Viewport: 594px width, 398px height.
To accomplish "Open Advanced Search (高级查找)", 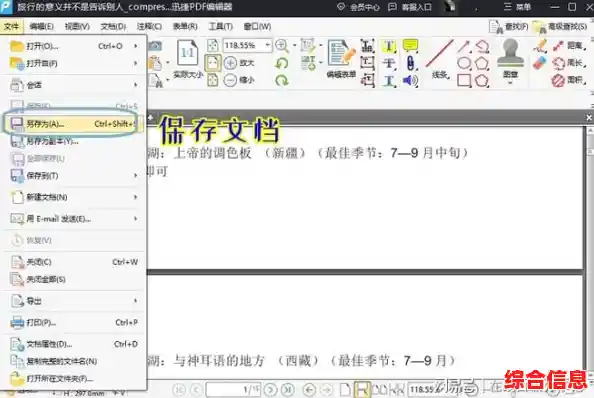I will tap(560, 27).
